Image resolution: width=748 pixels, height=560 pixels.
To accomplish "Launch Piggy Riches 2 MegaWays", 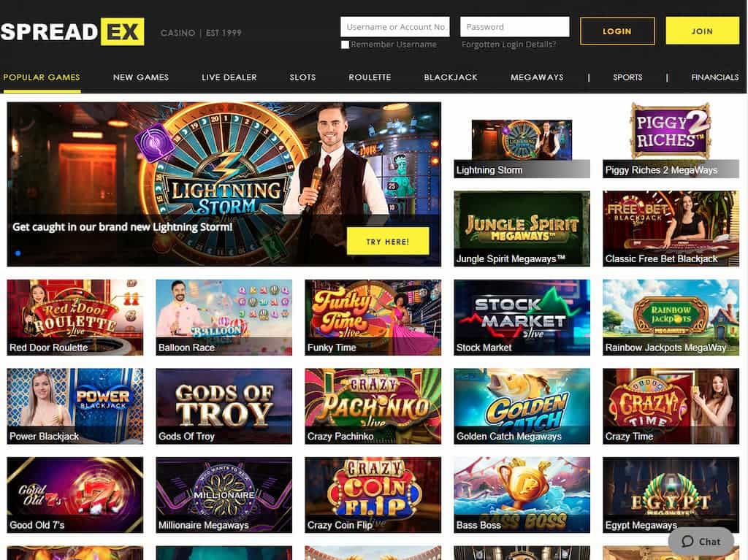I will 671,140.
